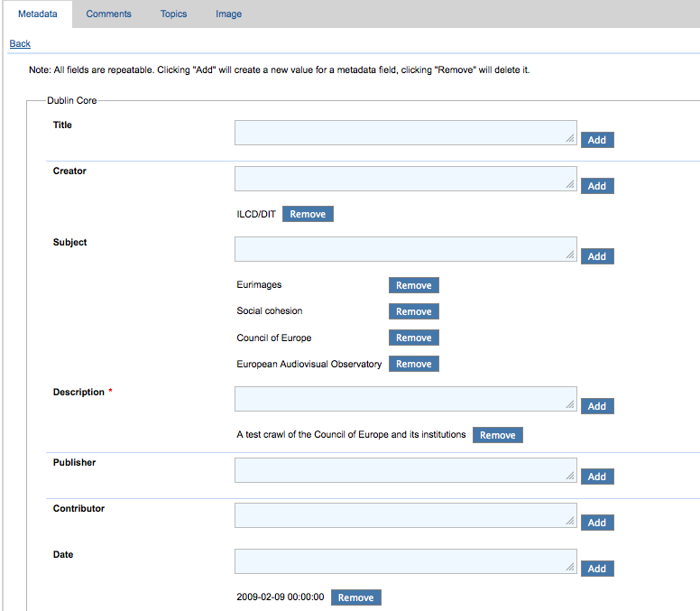Remove European Audiovisual Observatory subject

[x=413, y=364]
